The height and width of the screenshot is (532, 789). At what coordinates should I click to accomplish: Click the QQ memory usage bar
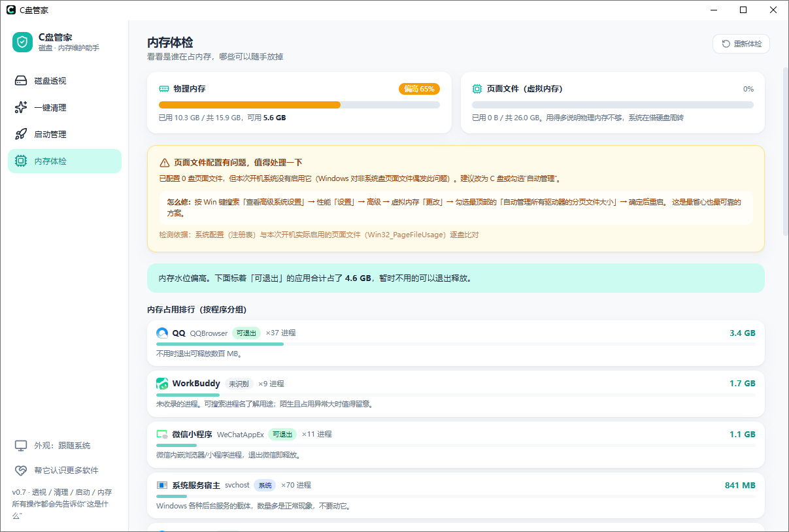456,344
